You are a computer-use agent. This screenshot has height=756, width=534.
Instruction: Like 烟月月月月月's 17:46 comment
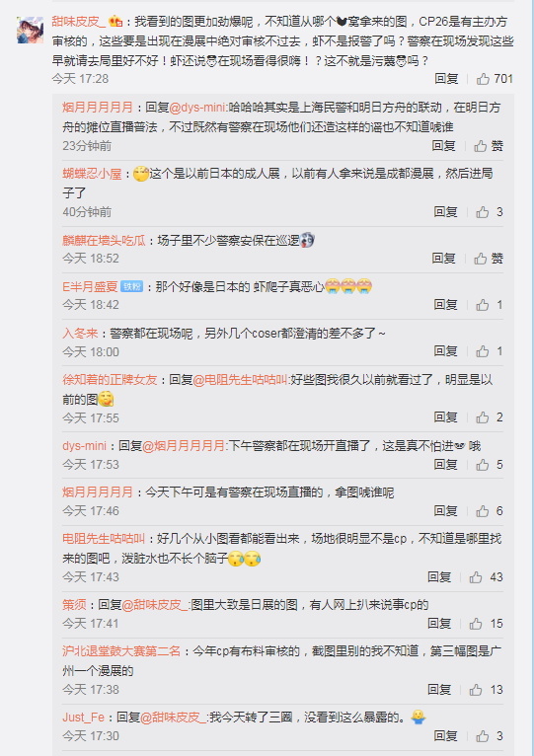490,510
